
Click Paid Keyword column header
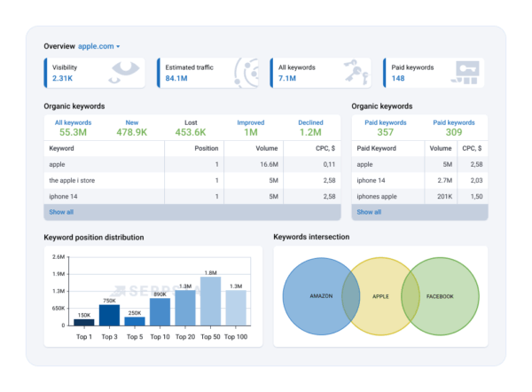click(x=376, y=148)
